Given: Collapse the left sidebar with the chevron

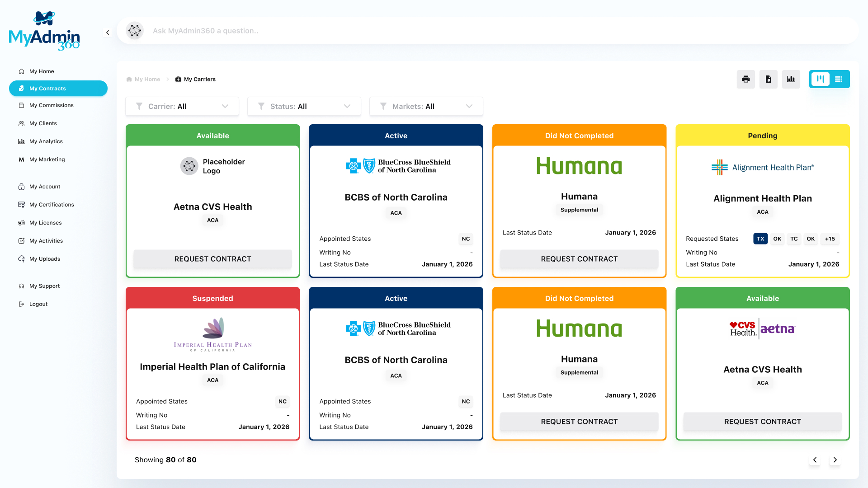Looking at the screenshot, I should click(108, 32).
